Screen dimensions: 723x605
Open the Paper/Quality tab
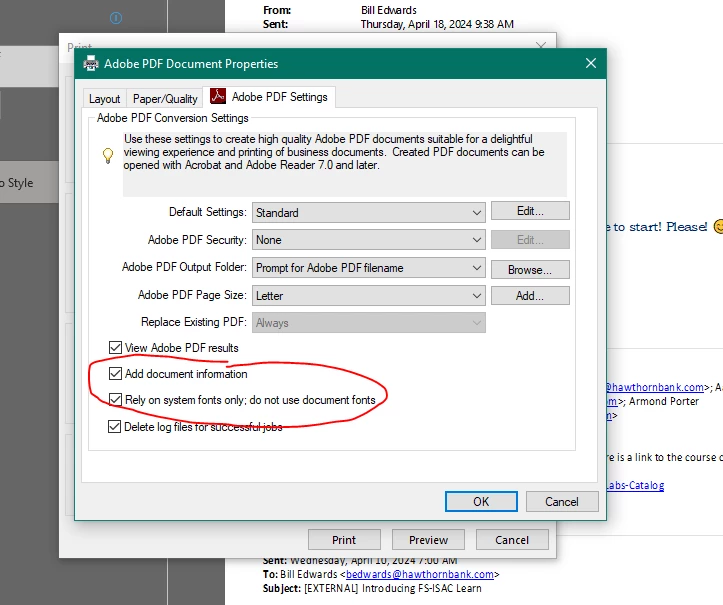pos(165,99)
